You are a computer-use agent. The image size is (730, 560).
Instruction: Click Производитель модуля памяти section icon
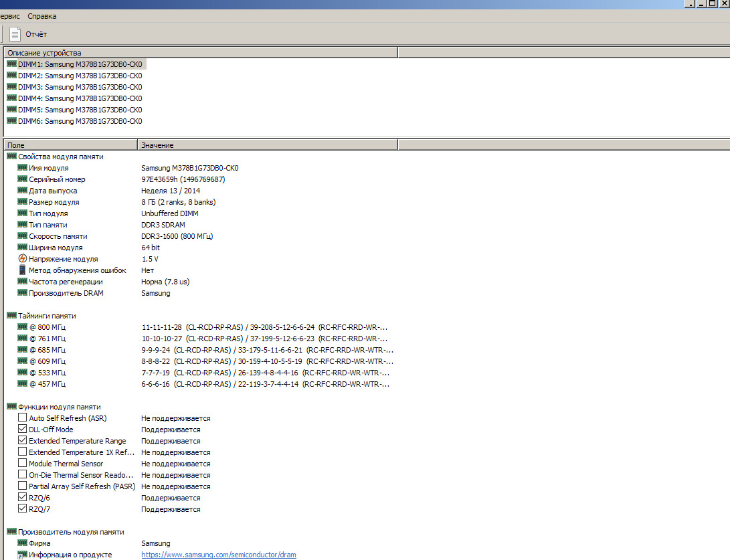[11, 532]
